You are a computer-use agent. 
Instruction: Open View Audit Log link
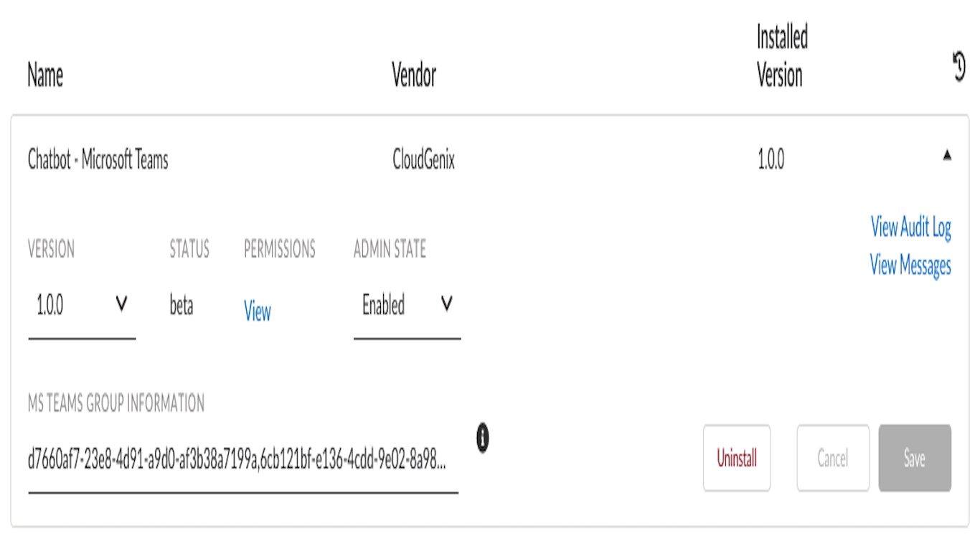point(910,227)
